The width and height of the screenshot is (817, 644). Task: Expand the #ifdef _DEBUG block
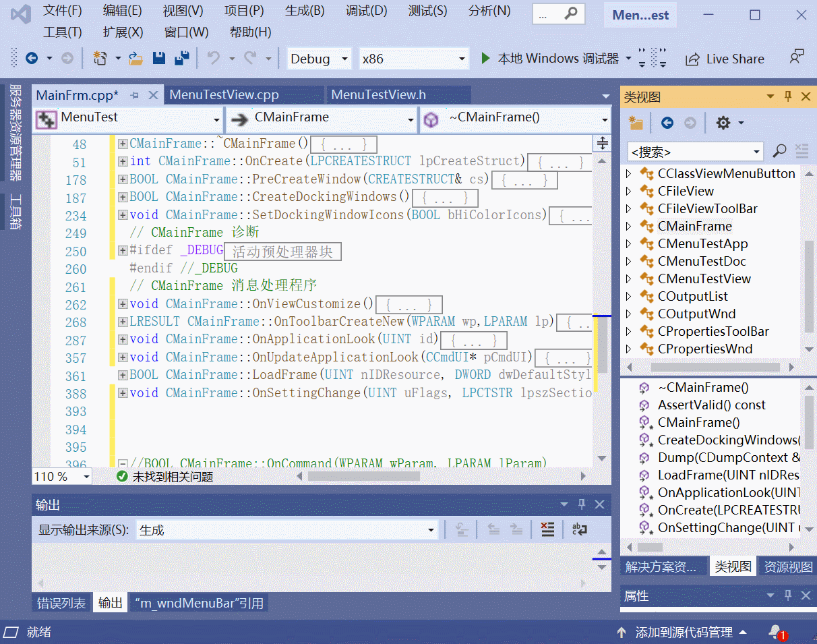point(123,251)
